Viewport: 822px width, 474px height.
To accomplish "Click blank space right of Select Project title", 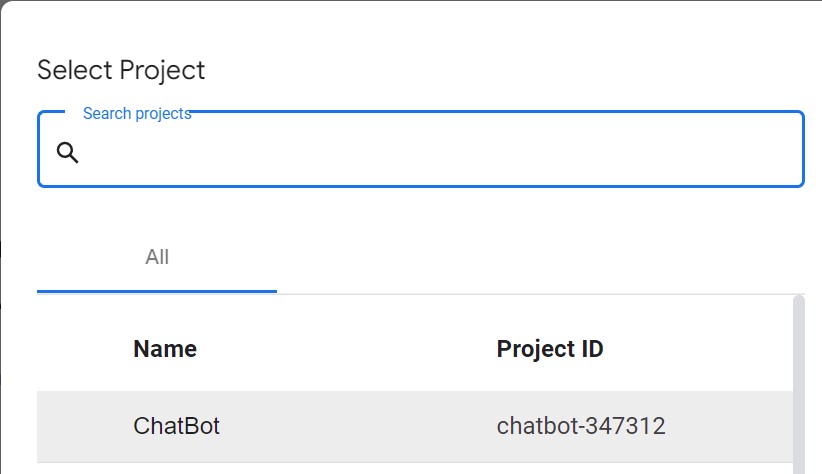I will (x=504, y=71).
